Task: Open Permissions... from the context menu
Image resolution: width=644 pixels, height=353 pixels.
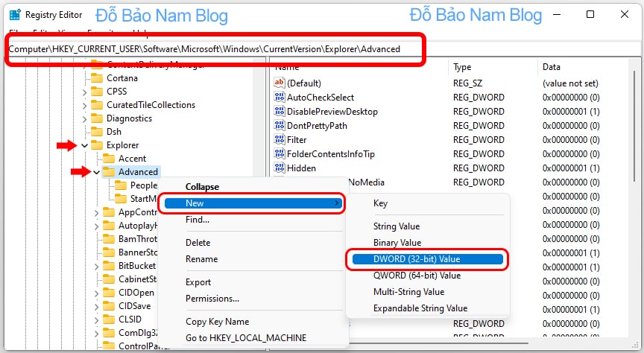Action: click(212, 299)
